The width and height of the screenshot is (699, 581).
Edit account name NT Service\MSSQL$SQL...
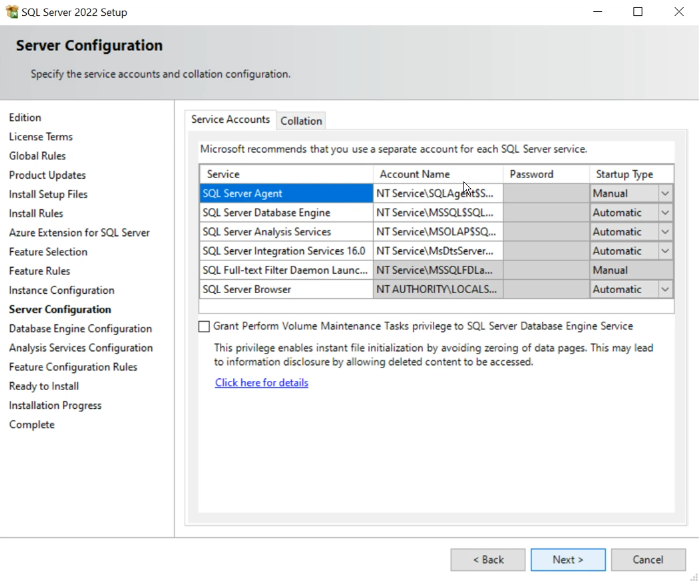pyautogui.click(x=438, y=213)
